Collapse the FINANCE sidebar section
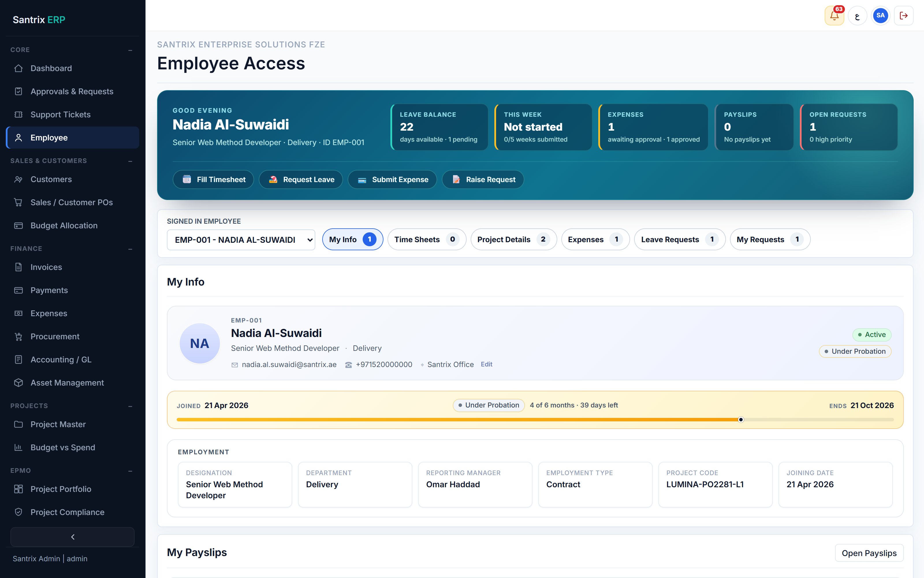924x578 pixels. [x=130, y=249]
